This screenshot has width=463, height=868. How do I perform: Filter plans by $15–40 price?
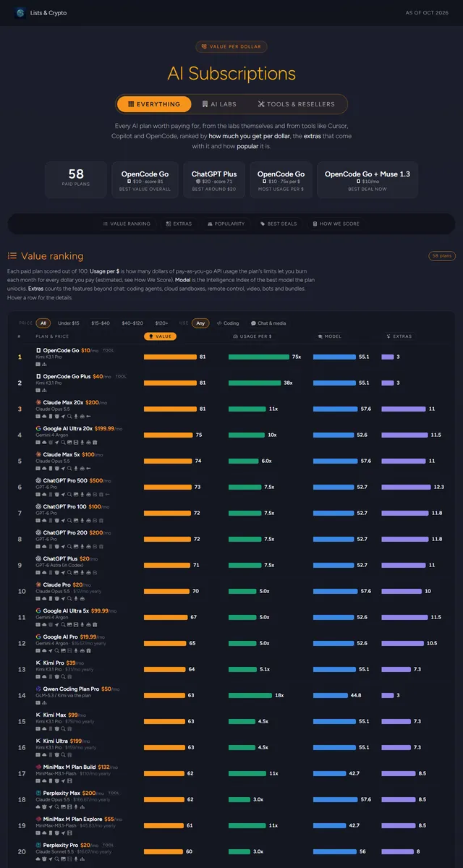99,323
